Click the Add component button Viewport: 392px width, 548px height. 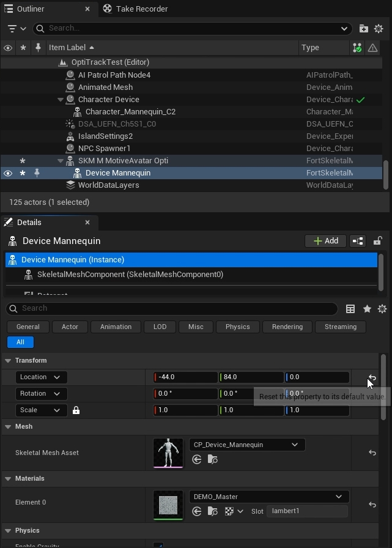(x=325, y=241)
